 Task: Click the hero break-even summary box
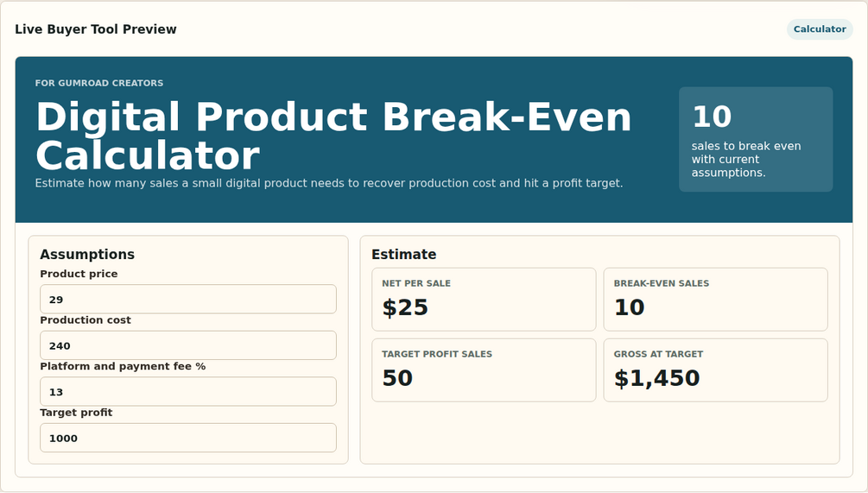[x=756, y=139]
